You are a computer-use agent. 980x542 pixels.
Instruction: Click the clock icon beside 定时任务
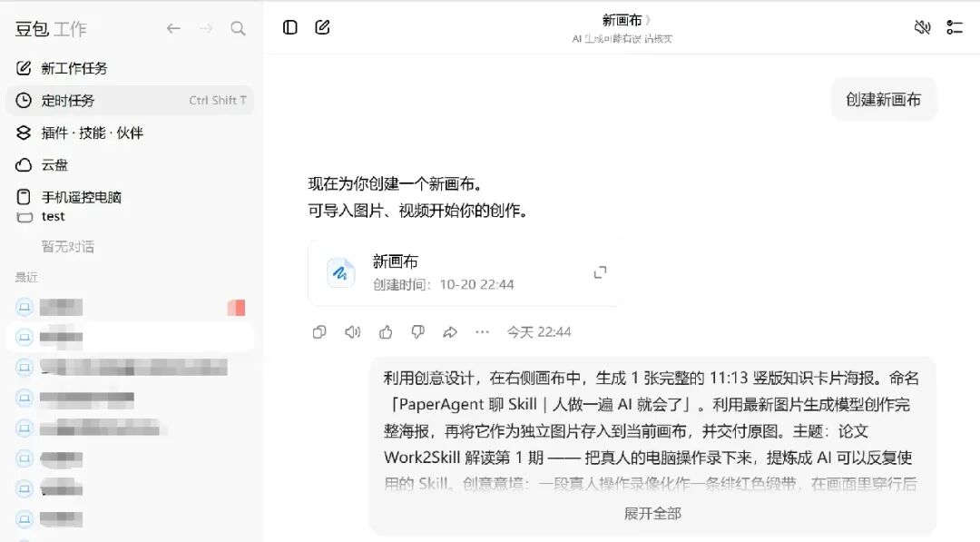click(x=24, y=101)
